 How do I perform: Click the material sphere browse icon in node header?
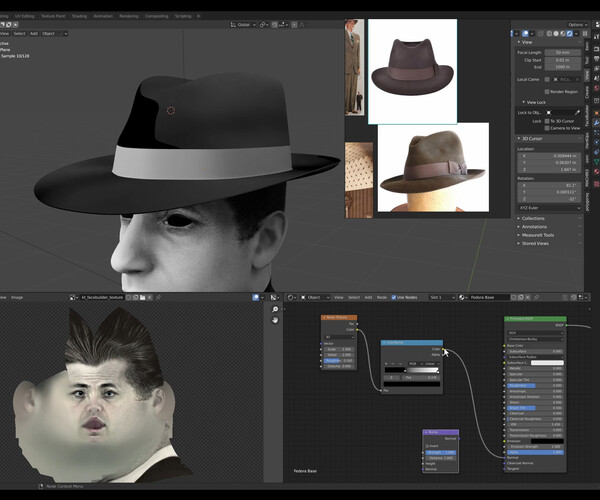(463, 297)
